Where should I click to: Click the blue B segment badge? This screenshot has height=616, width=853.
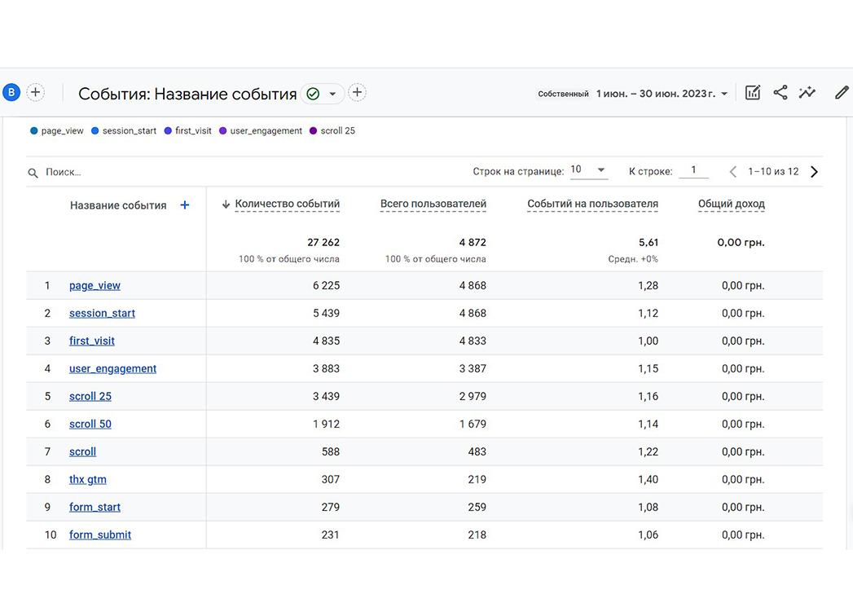[11, 93]
